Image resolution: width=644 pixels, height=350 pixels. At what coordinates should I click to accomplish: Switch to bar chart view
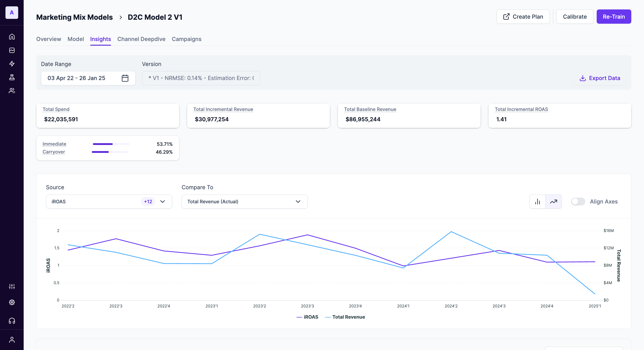[537, 202]
